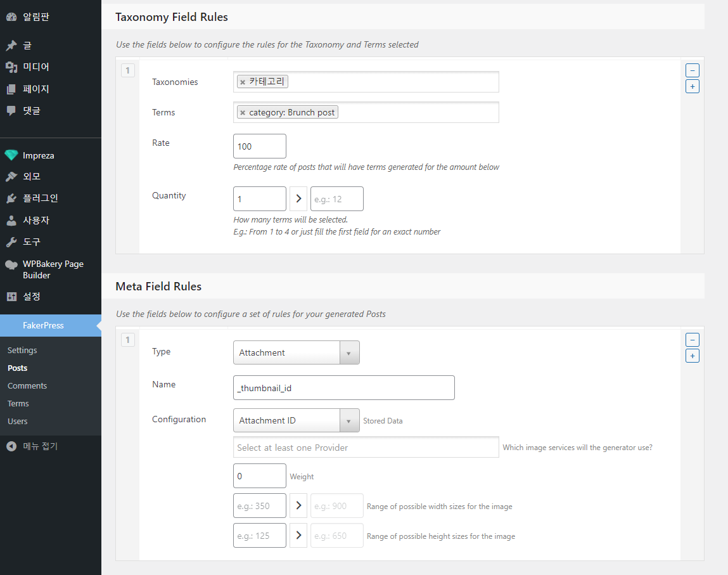Viewport: 728px width, 575px height.
Task: Open FakerPress Settings submenu link
Action: coord(22,350)
